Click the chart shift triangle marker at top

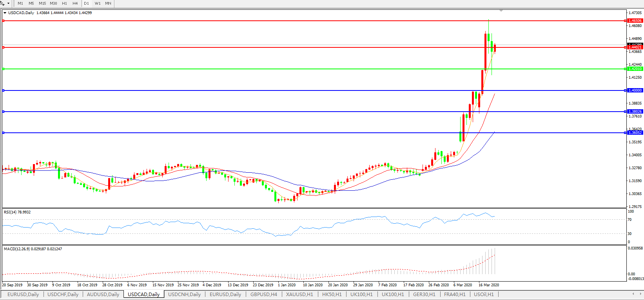coord(501,11)
